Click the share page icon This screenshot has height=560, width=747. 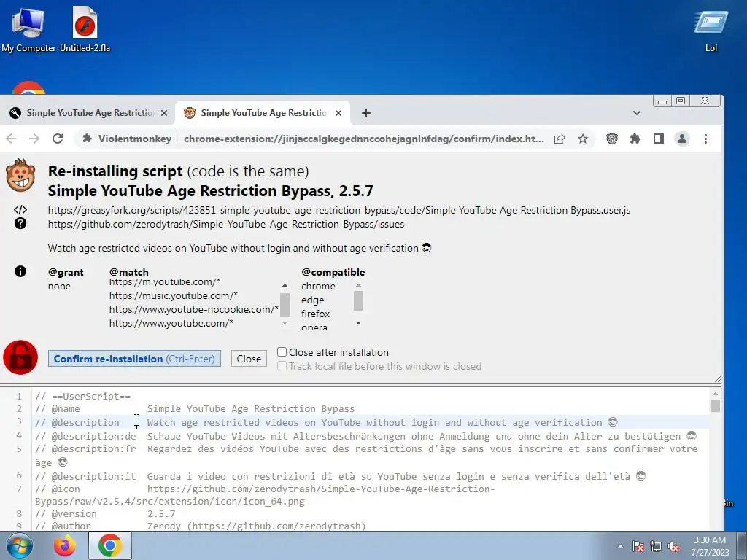pyautogui.click(x=560, y=139)
